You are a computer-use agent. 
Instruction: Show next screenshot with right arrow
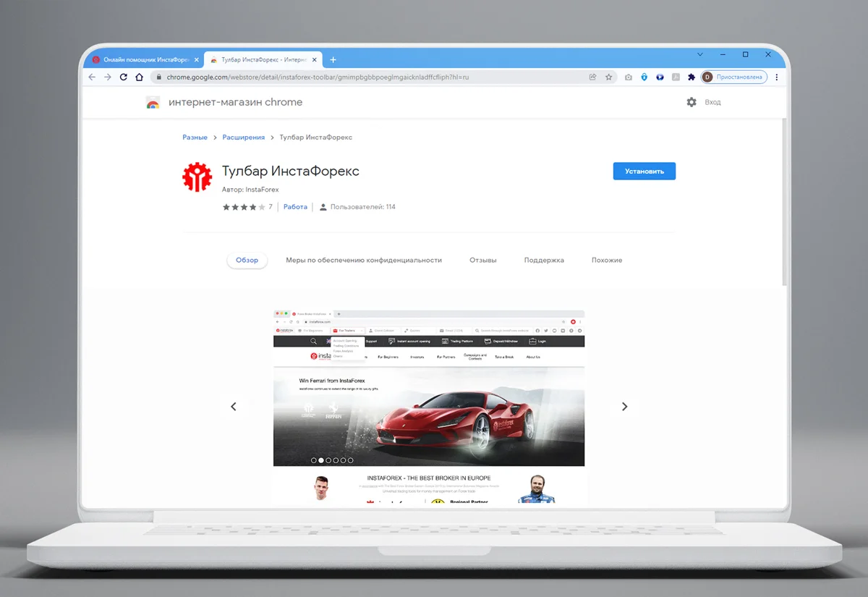pyautogui.click(x=625, y=407)
